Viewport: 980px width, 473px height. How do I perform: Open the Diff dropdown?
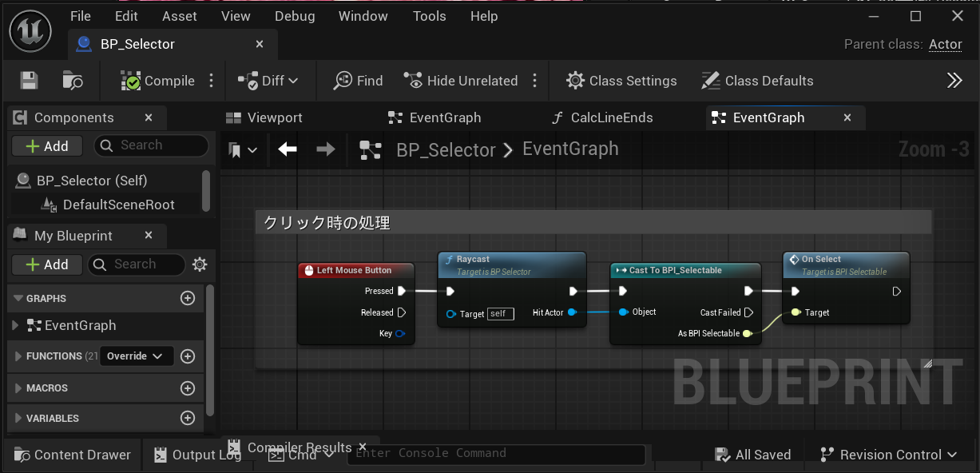[268, 81]
